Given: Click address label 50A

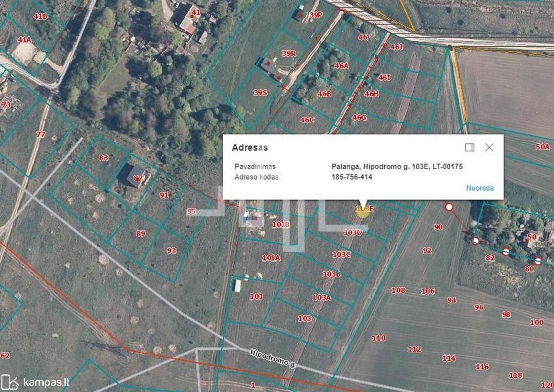Looking at the screenshot, I should [x=542, y=147].
